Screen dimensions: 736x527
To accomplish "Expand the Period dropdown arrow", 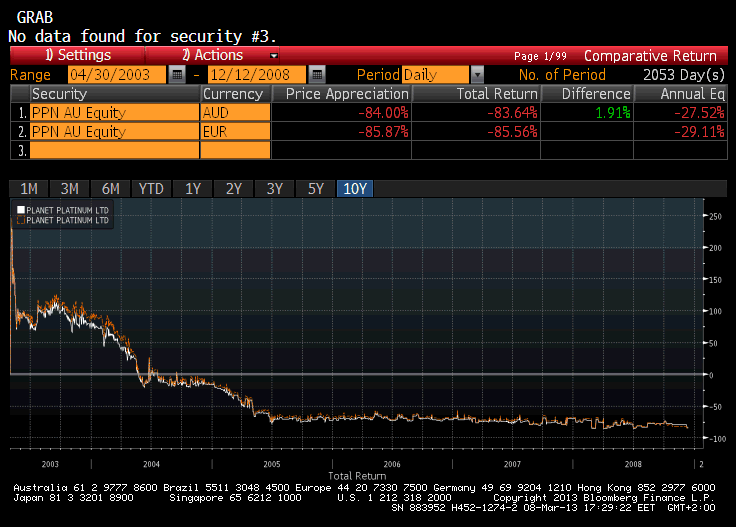I will coord(477,75).
